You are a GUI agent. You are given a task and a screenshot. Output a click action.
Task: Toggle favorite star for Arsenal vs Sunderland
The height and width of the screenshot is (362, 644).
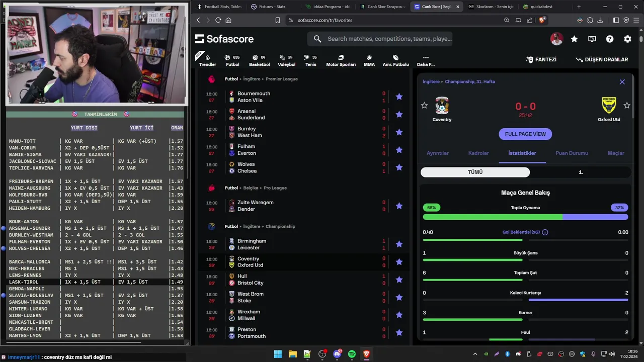point(399,114)
